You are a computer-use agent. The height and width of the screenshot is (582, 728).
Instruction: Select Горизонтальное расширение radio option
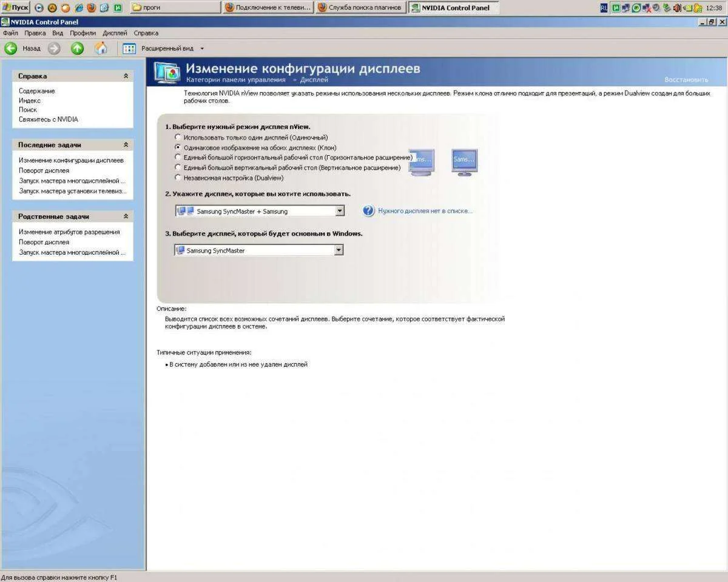pos(178,157)
